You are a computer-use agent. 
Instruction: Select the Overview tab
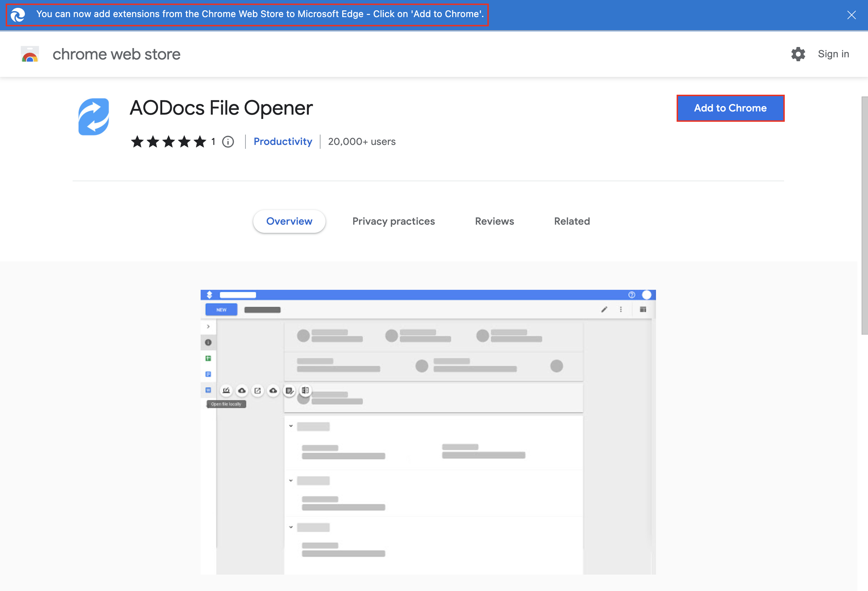pyautogui.click(x=289, y=221)
